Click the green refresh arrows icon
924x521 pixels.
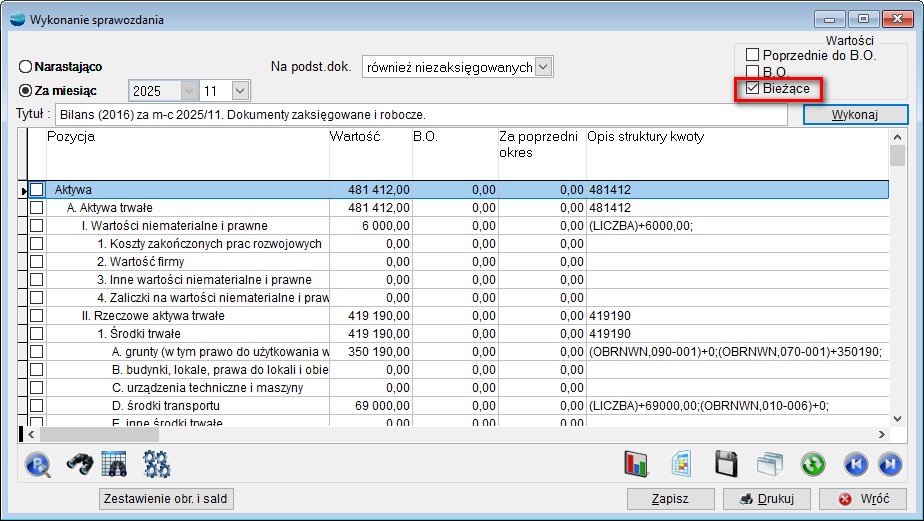(813, 465)
